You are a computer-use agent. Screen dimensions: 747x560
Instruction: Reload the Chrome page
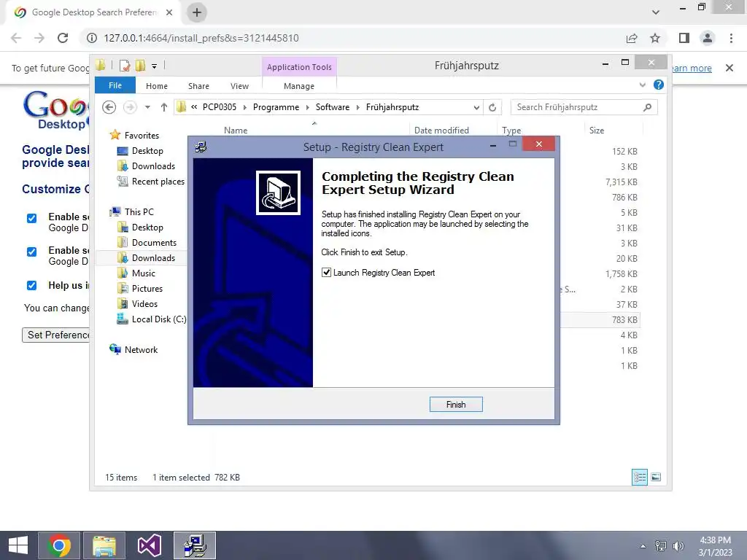(63, 38)
